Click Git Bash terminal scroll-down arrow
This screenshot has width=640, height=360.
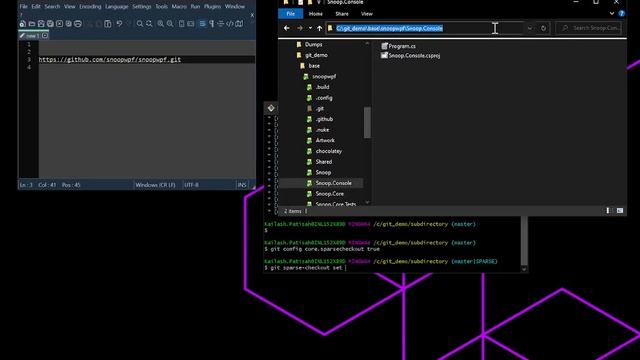pyautogui.click(x=524, y=269)
